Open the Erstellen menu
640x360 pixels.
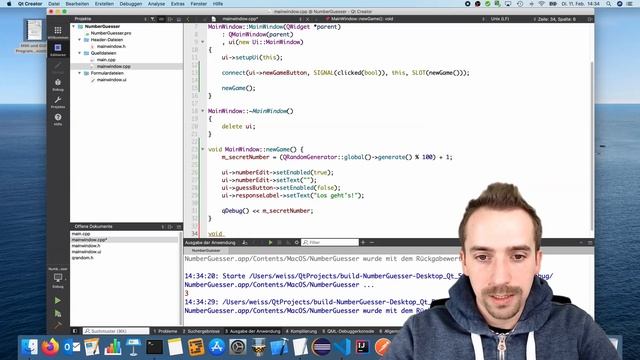pyautogui.click(x=104, y=4)
